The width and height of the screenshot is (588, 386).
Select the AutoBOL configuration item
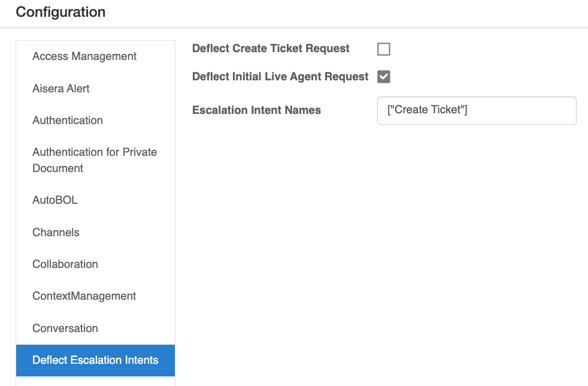[55, 200]
